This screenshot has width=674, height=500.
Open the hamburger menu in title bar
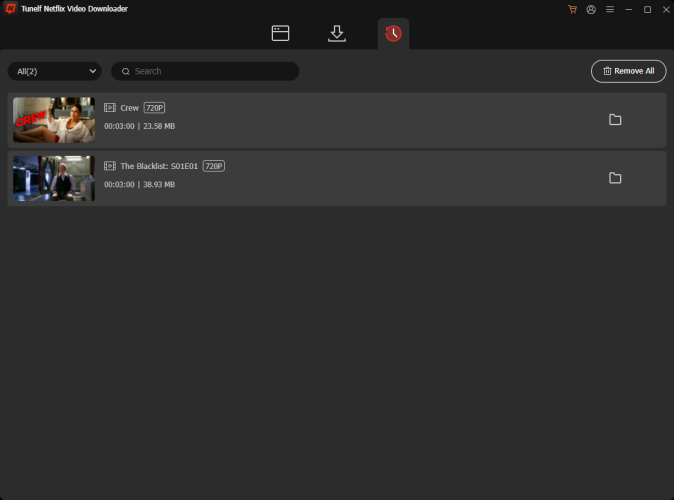click(609, 9)
